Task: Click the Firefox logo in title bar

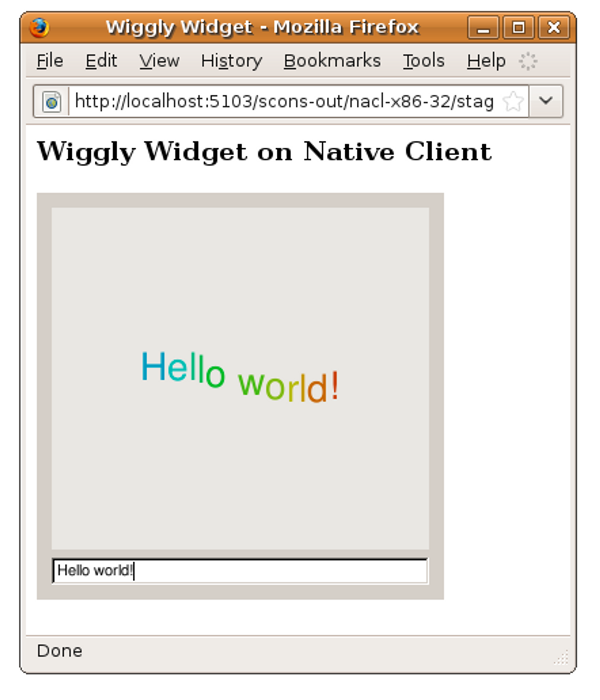Action: pyautogui.click(x=39, y=27)
